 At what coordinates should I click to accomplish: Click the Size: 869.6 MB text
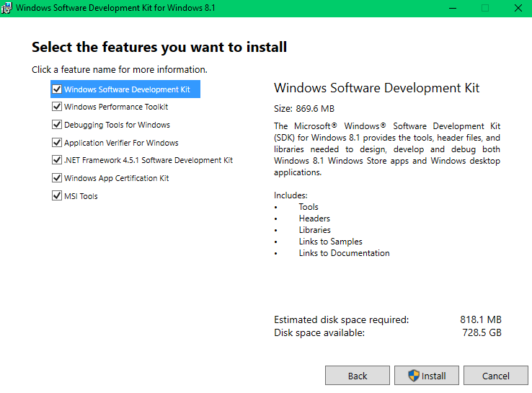pyautogui.click(x=304, y=109)
